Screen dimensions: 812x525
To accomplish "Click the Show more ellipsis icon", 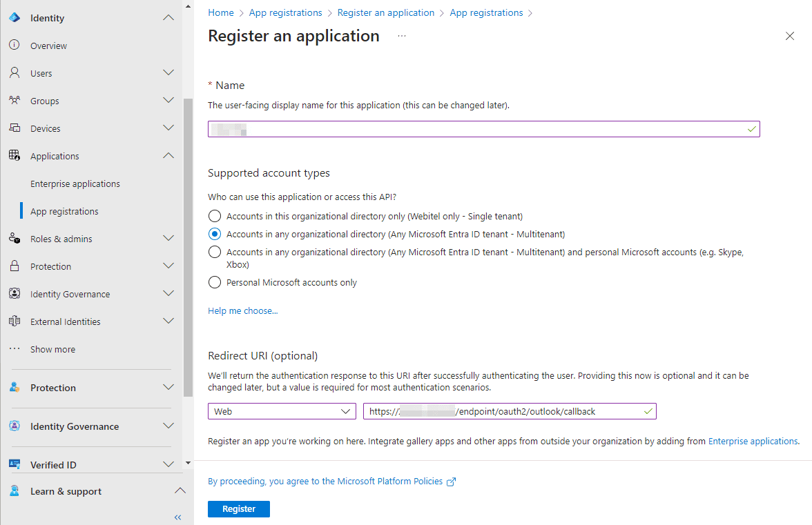I will point(14,348).
